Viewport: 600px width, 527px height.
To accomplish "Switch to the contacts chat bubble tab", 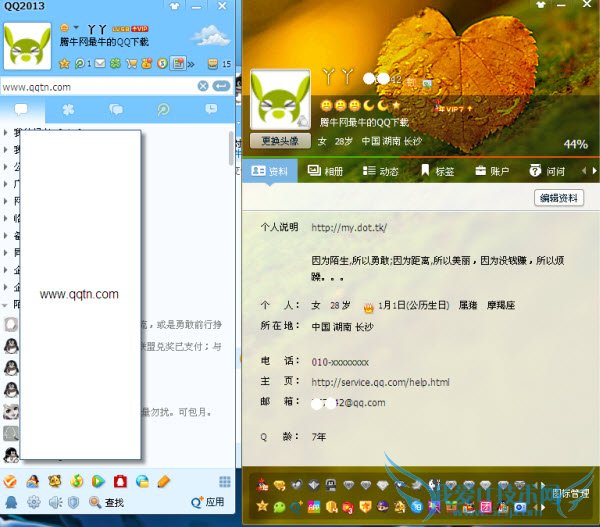I will tap(21, 110).
